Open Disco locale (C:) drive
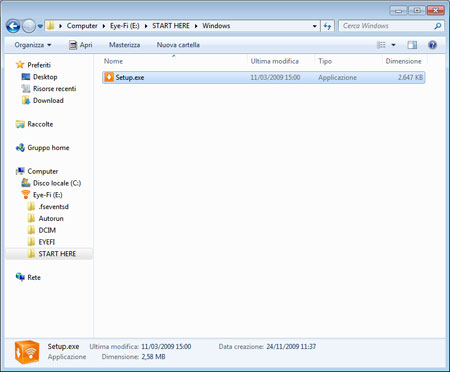The width and height of the screenshot is (450, 372). [x=57, y=183]
